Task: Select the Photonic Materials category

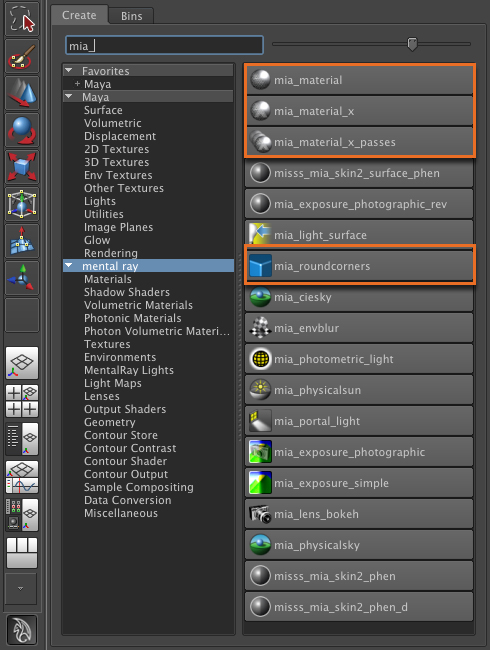Action: pyautogui.click(x=133, y=318)
